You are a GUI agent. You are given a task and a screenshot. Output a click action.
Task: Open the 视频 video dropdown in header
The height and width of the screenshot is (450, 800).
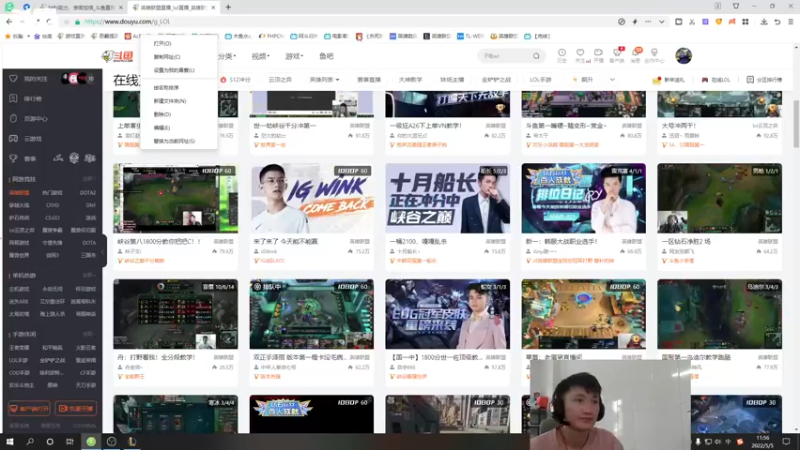pos(260,56)
